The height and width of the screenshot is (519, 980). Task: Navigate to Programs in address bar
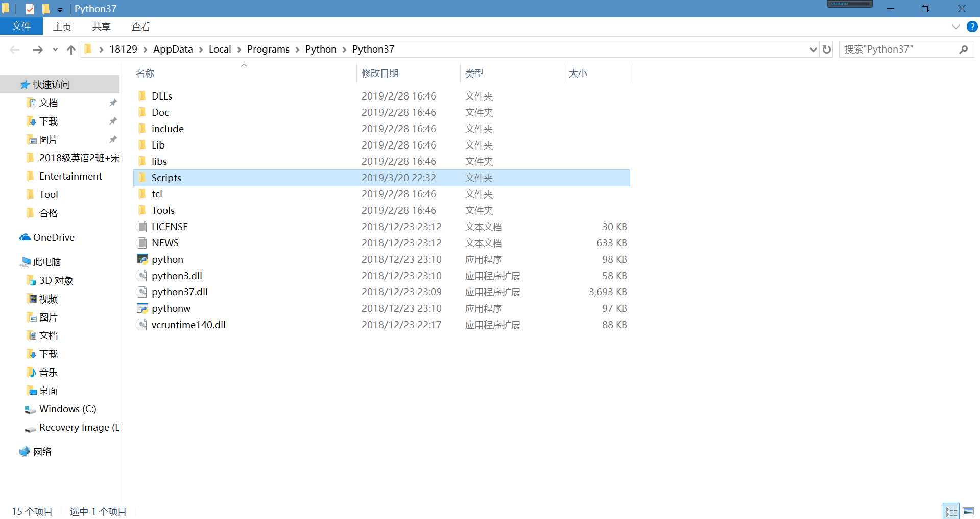[x=268, y=50]
